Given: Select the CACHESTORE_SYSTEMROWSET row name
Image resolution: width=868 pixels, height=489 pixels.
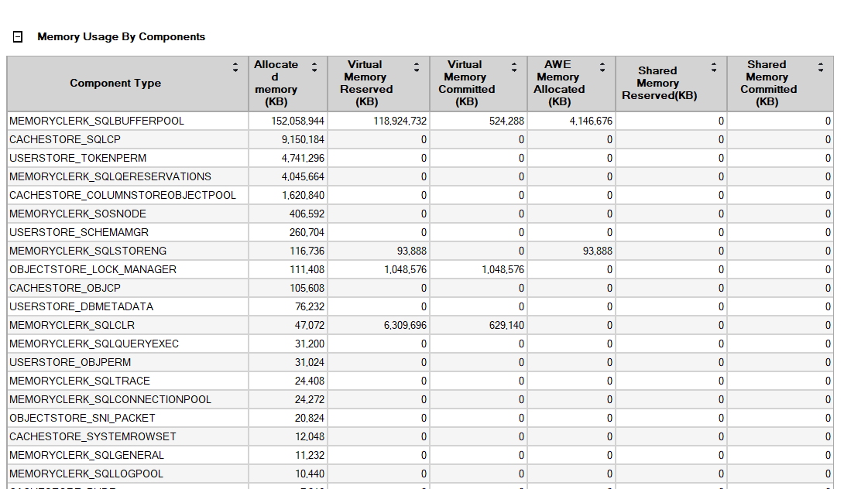Looking at the screenshot, I should pyautogui.click(x=92, y=436).
